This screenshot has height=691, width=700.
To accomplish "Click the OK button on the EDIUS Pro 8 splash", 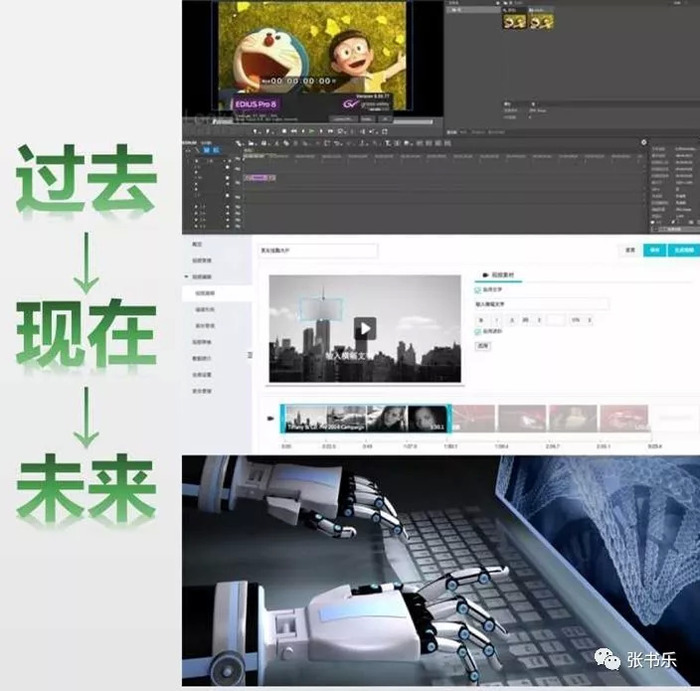I will pyautogui.click(x=385, y=119).
